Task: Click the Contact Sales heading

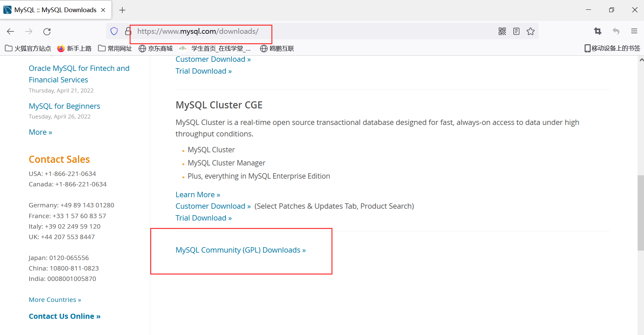Action: (59, 159)
